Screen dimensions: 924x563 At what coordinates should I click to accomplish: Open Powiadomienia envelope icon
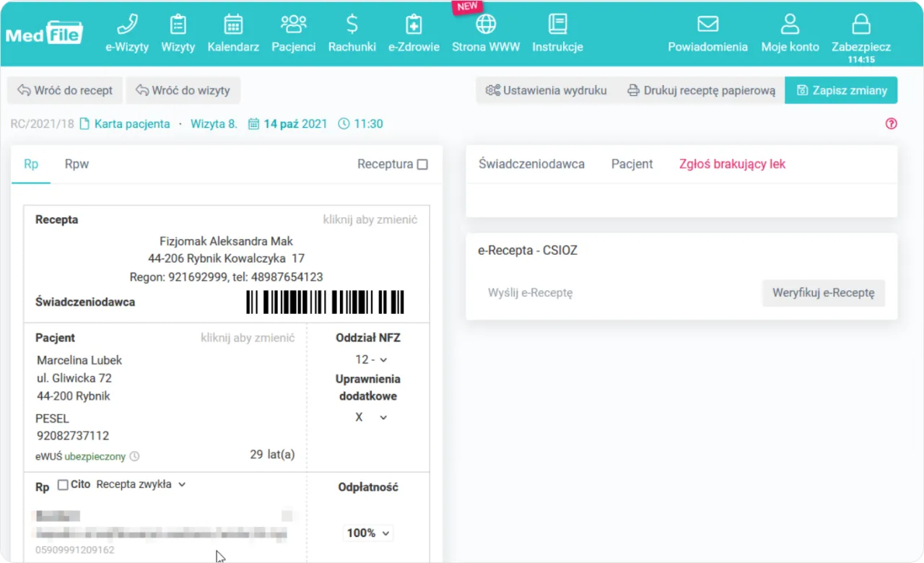point(707,25)
